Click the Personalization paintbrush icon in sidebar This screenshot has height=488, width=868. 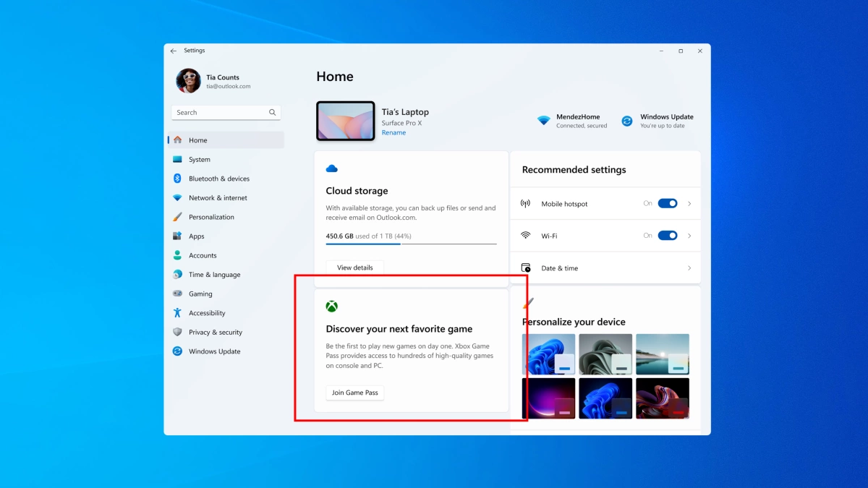[177, 217]
